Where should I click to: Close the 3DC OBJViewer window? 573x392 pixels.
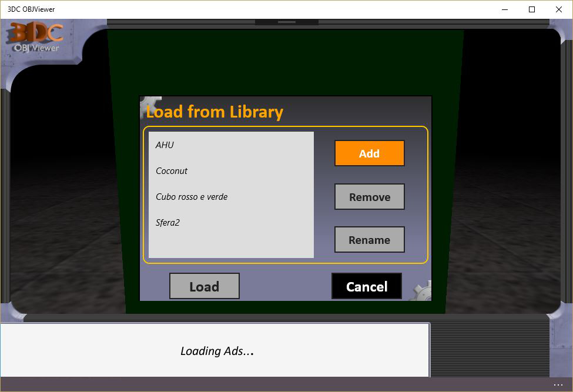click(x=559, y=9)
